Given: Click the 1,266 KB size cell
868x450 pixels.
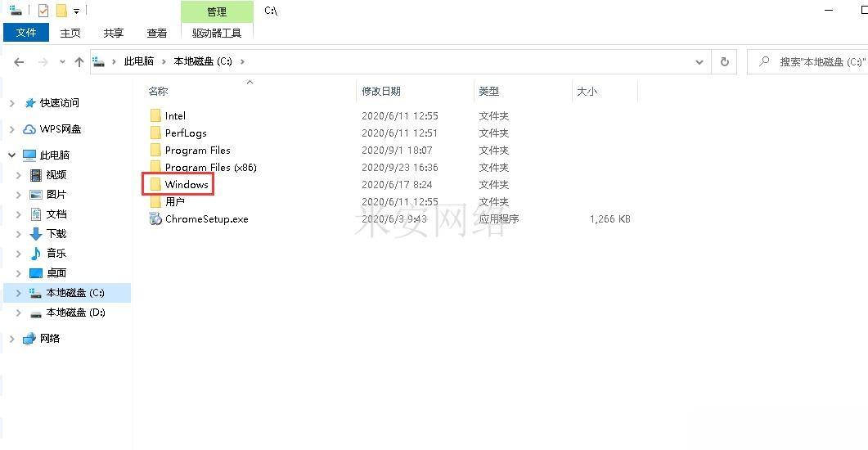Looking at the screenshot, I should click(x=610, y=218).
